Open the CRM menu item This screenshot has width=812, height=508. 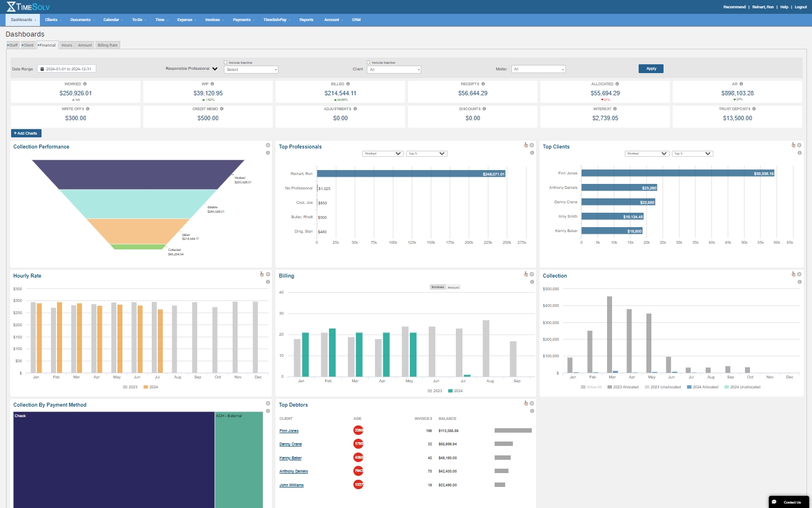coord(356,20)
